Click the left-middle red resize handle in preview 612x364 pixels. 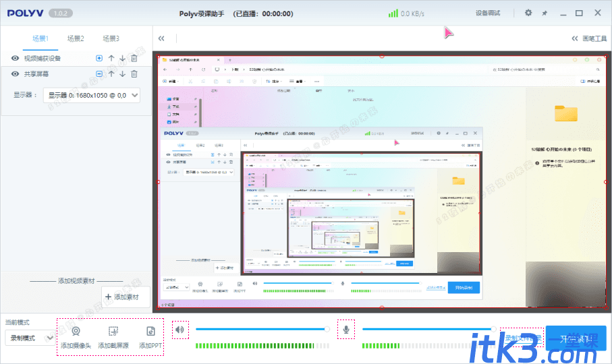coord(158,182)
